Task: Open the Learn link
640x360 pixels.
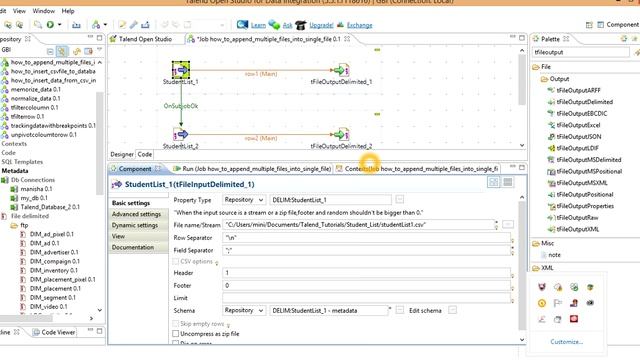Action: pyautogui.click(x=258, y=25)
